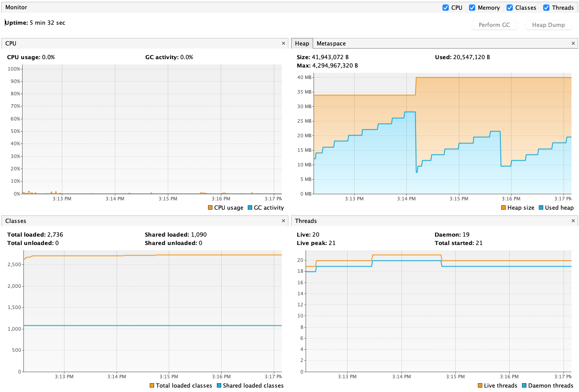The image size is (579, 392).
Task: Click the Daemon threads legend swatch
Action: pos(524,386)
